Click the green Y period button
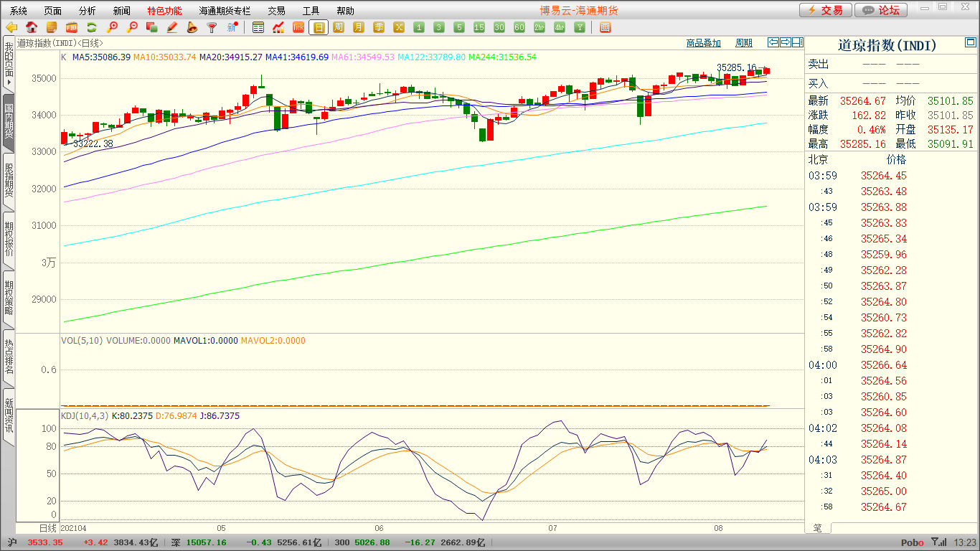 [x=580, y=27]
